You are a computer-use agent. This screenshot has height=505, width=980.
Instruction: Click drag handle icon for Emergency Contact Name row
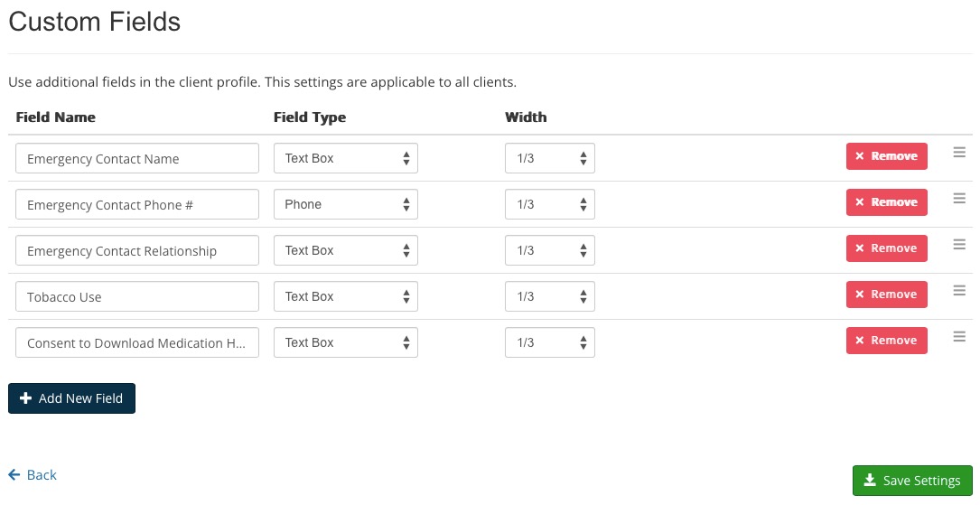pyautogui.click(x=958, y=153)
